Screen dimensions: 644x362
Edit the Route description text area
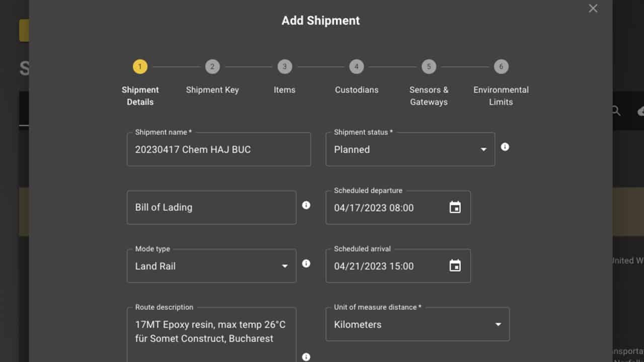click(211, 332)
